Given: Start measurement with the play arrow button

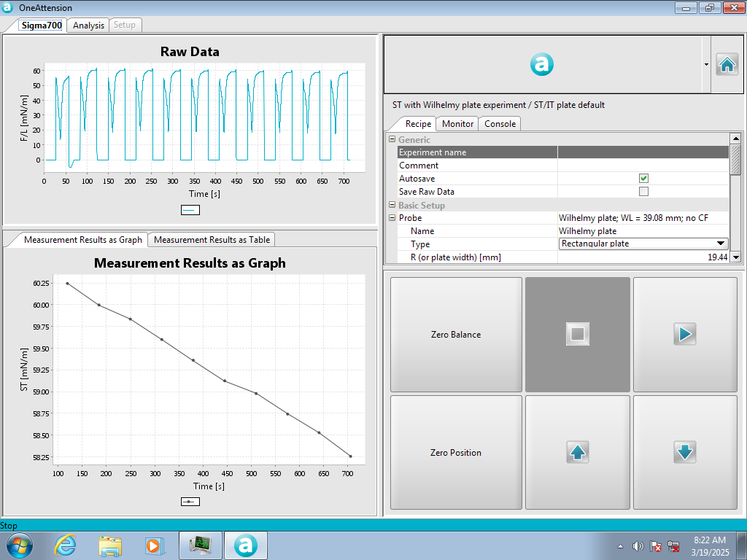Looking at the screenshot, I should (685, 334).
